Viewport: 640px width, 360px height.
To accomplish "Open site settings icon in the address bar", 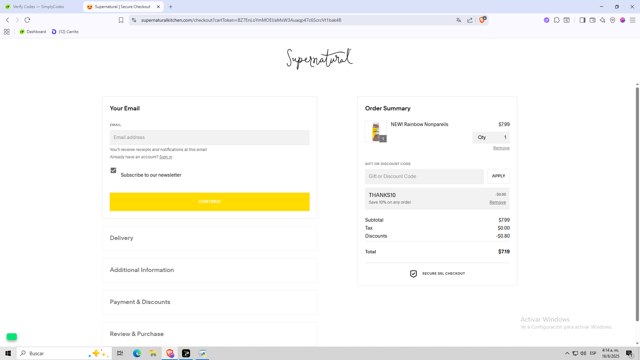I will click(x=134, y=20).
